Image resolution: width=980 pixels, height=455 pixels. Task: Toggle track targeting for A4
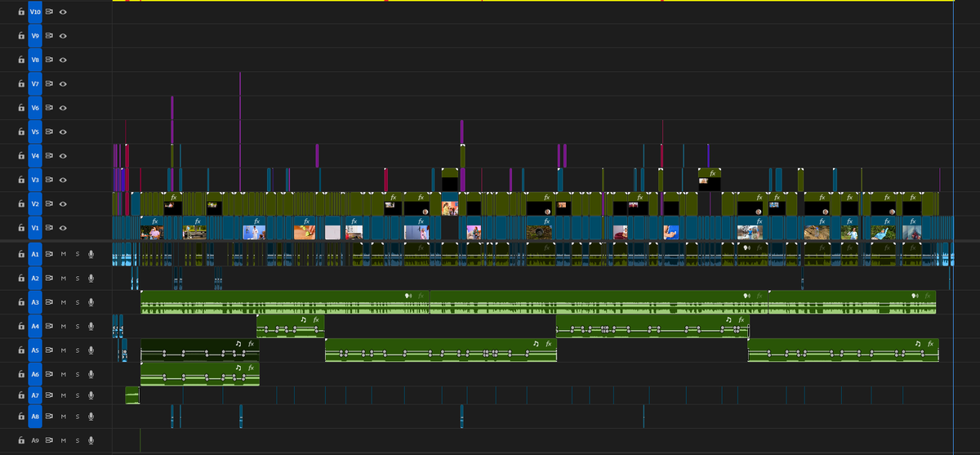click(35, 327)
